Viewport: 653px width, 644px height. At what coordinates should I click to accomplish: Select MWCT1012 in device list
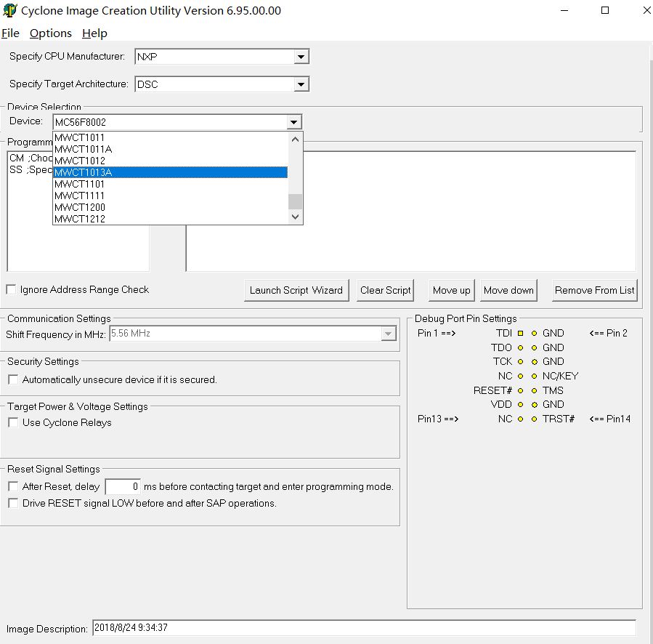click(x=170, y=161)
